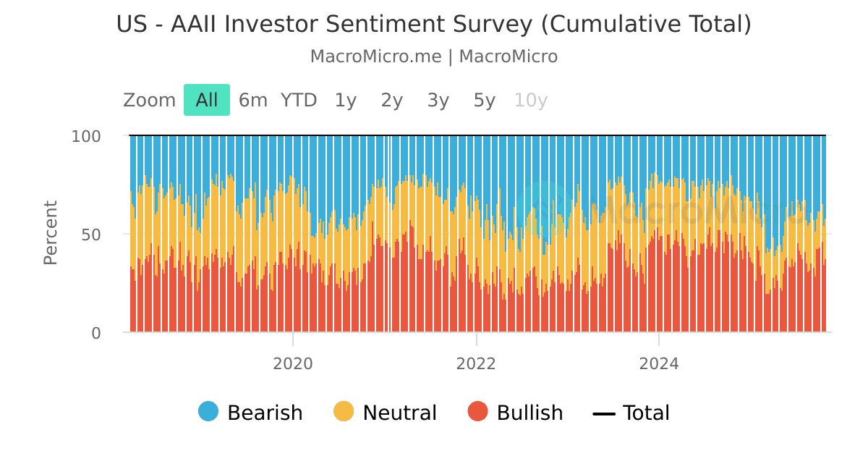Select the All zoom range
Image resolution: width=868 pixels, height=456 pixels.
(x=207, y=100)
